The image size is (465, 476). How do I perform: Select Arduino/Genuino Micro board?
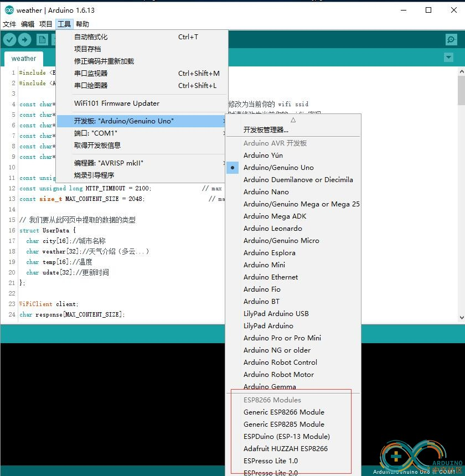tap(293, 240)
